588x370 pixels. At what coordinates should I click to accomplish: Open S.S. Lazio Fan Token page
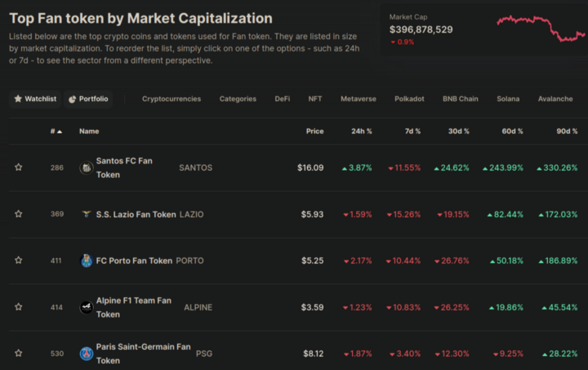point(136,215)
